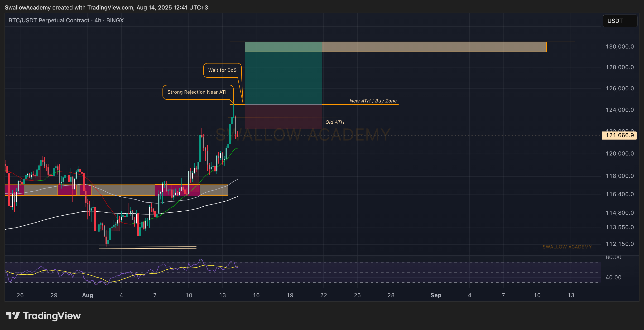Click the date label 22 on time axis

click(x=323, y=295)
